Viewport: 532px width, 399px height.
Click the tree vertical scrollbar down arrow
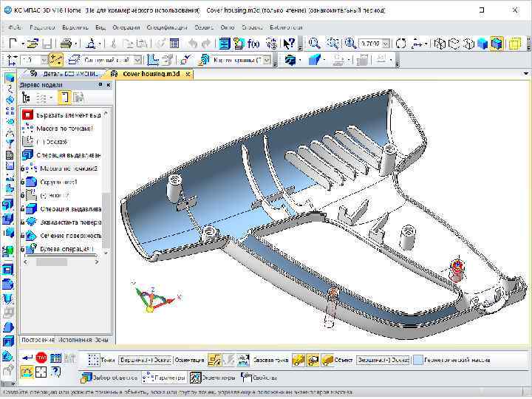coord(106,253)
